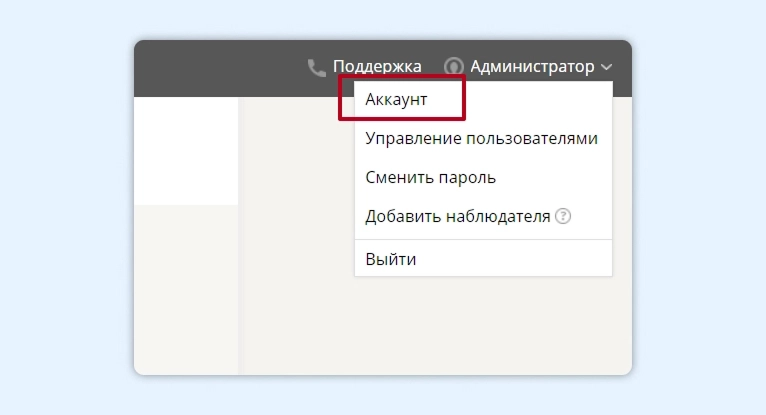766x415 pixels.
Task: Click the phone handset icon
Action: 317,67
